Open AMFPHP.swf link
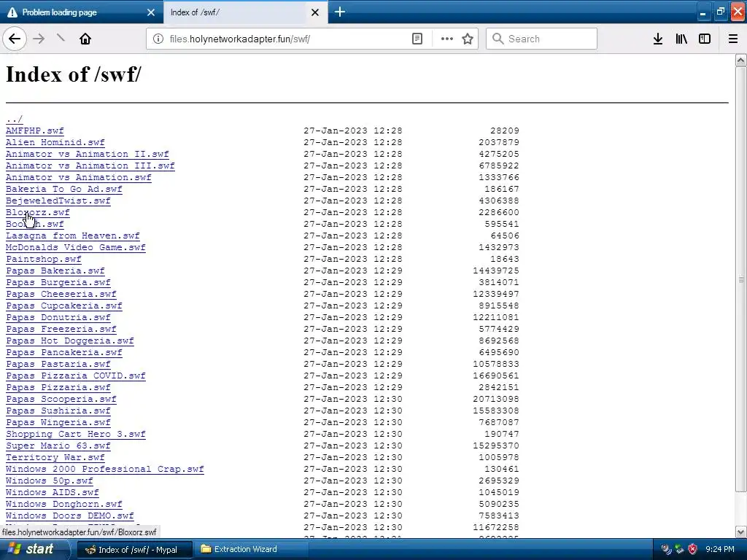The image size is (747, 560). click(35, 131)
